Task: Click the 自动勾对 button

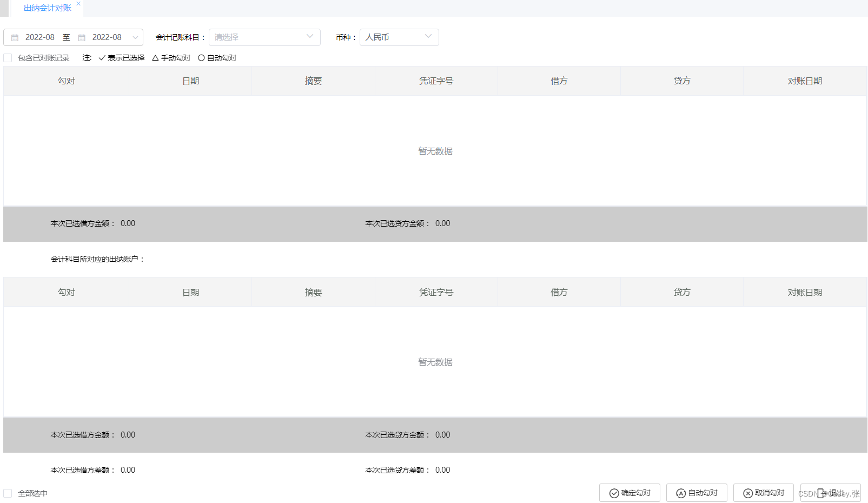Action: point(697,493)
